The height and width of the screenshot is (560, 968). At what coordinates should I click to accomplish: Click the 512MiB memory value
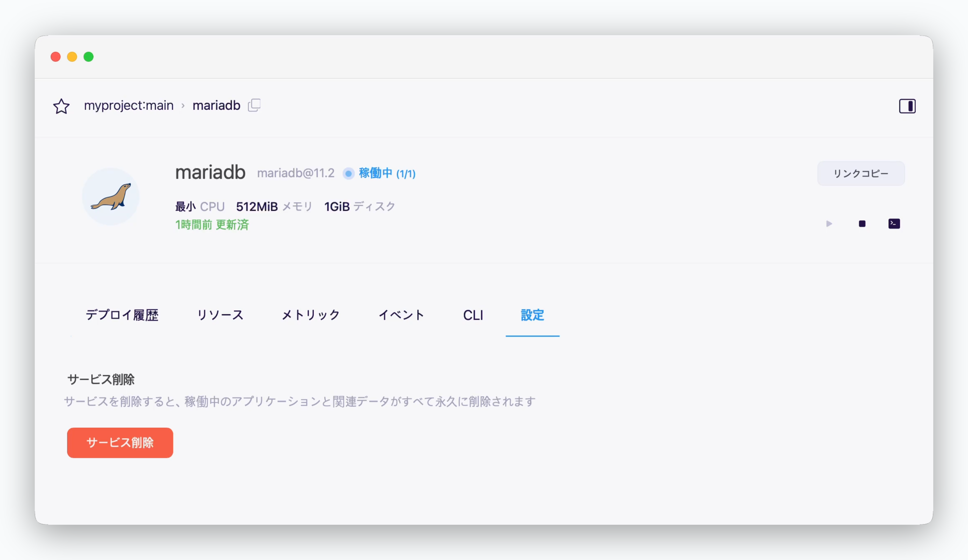coord(257,207)
